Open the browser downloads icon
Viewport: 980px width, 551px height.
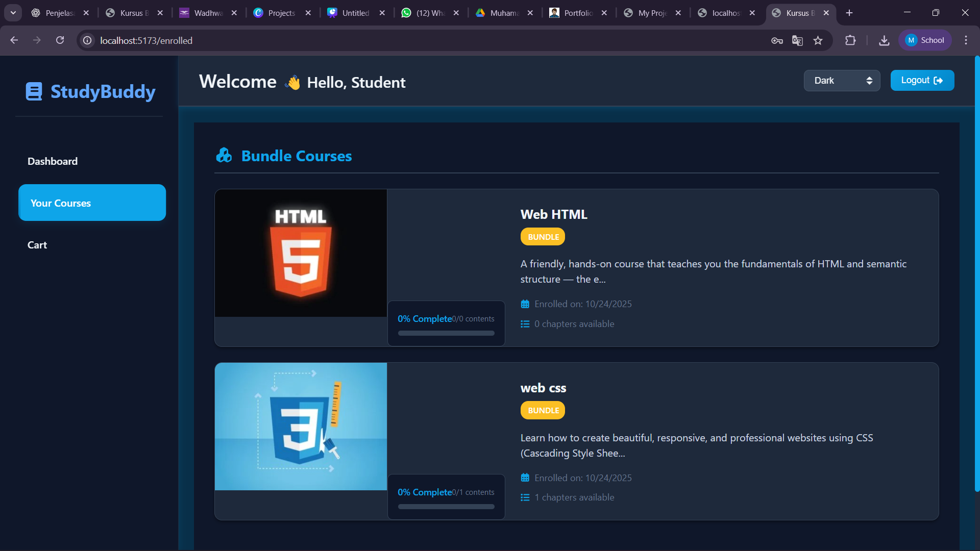coord(884,40)
